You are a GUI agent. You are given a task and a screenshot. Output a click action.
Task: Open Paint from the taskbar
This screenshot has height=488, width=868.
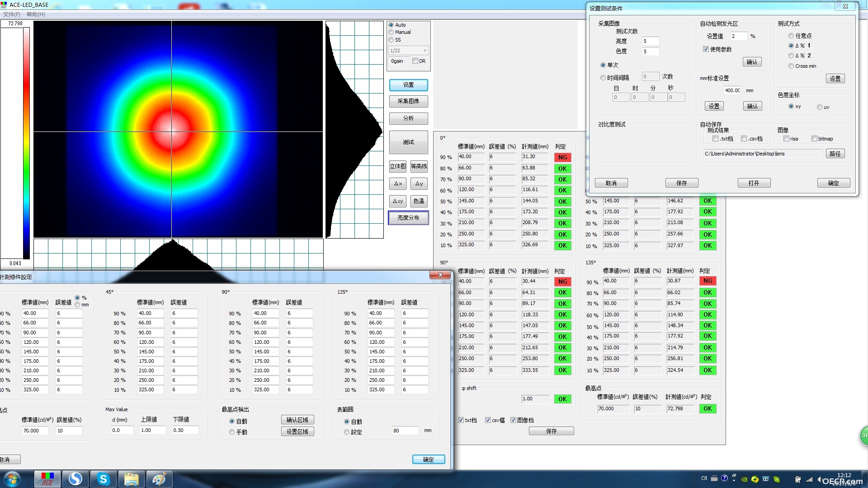point(159,479)
